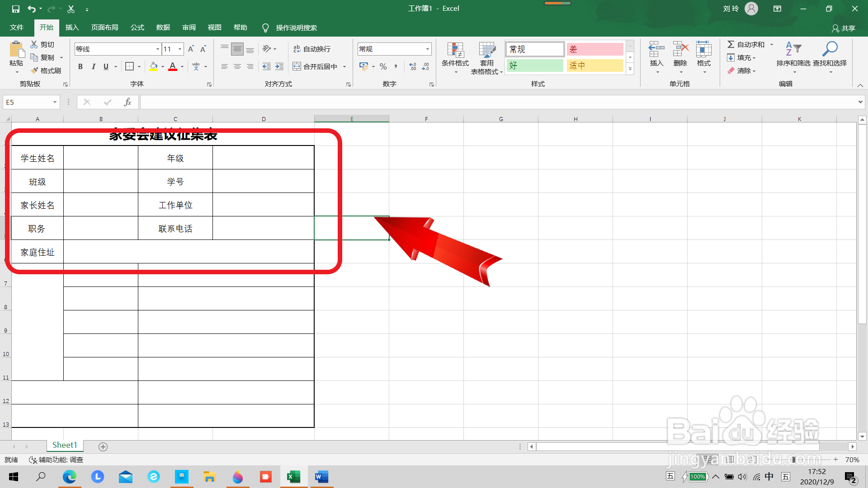Click the Increase Font Size icon

191,49
